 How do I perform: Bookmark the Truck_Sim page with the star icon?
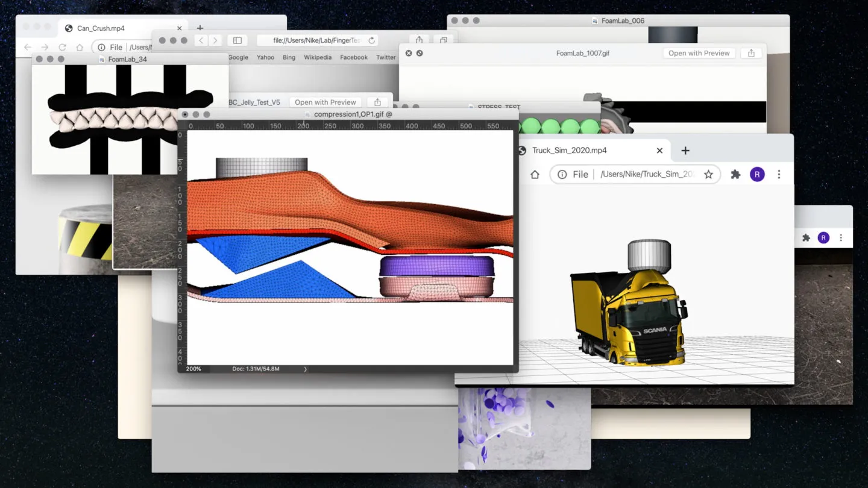tap(708, 174)
